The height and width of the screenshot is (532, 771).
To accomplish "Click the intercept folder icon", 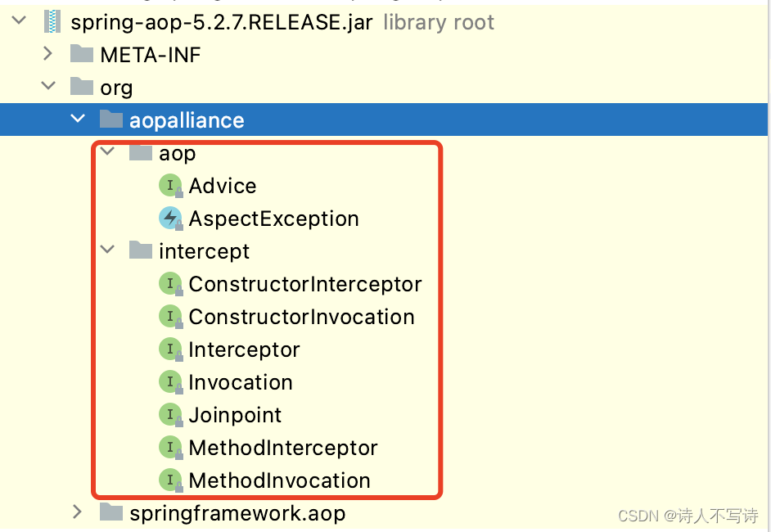I will coord(141,251).
